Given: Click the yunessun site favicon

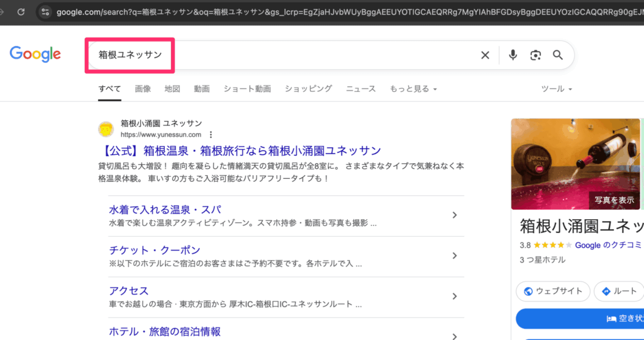Looking at the screenshot, I should click(x=106, y=129).
